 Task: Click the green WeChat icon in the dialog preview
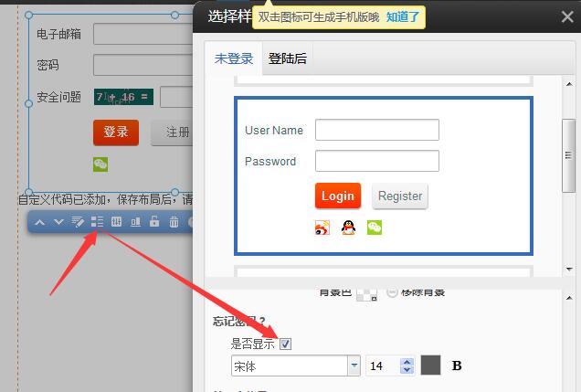coord(375,228)
